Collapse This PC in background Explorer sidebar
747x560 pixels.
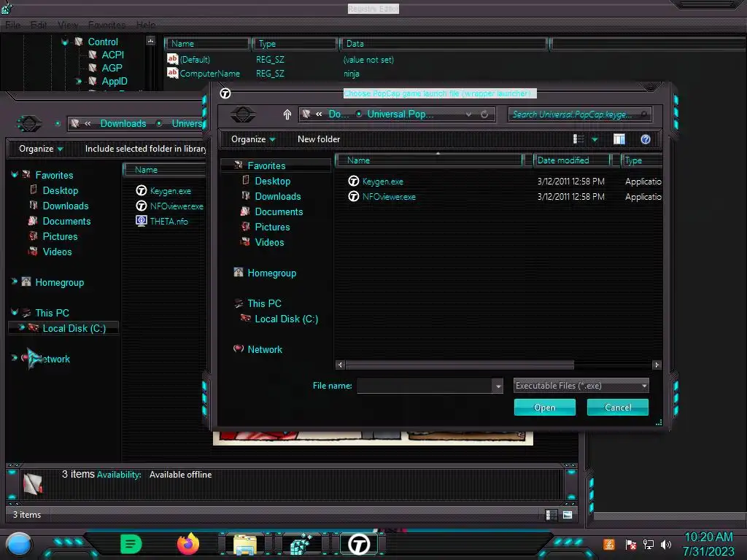tap(15, 312)
